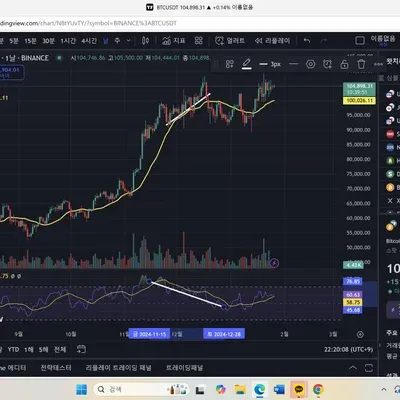The width and height of the screenshot is (400, 400).
Task: Click the 2024-11-15 date marker
Action: point(149,334)
